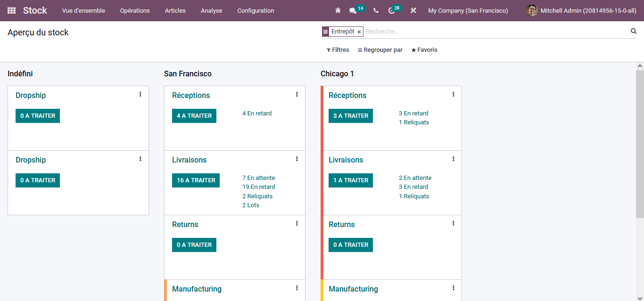Click the phone VoIP icon
The height and width of the screenshot is (301, 644).
point(376,10)
